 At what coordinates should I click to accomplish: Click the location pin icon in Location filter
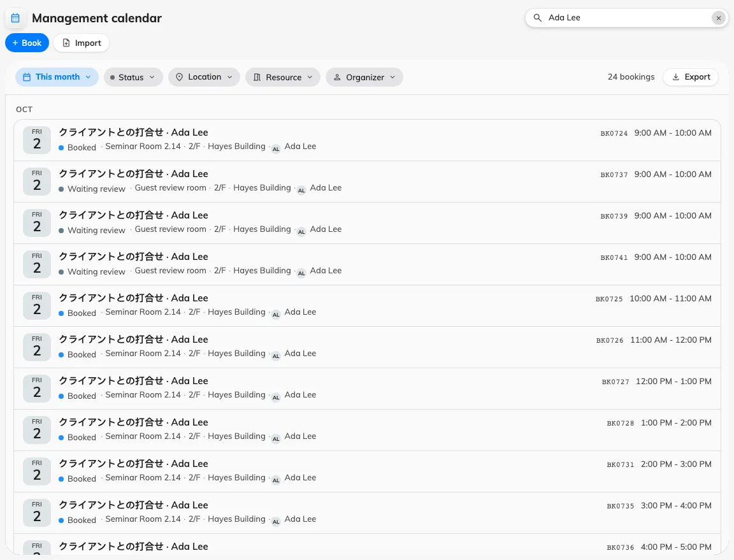pyautogui.click(x=179, y=77)
